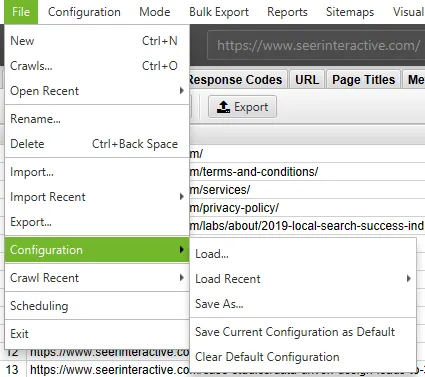
Task: Click the URL address input field
Action: [x=316, y=45]
